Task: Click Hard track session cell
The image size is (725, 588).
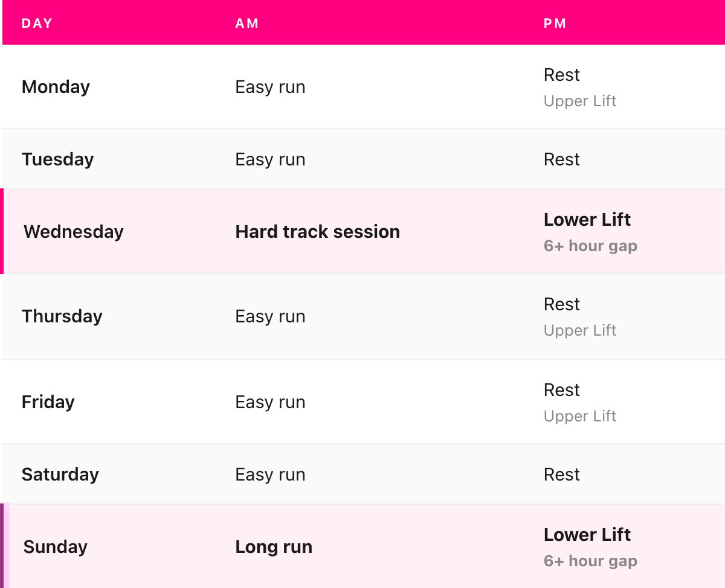Action: click(318, 232)
